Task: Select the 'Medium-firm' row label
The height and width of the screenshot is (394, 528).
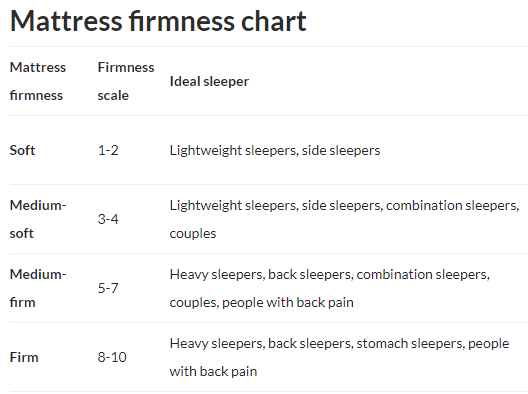Action: pos(38,288)
